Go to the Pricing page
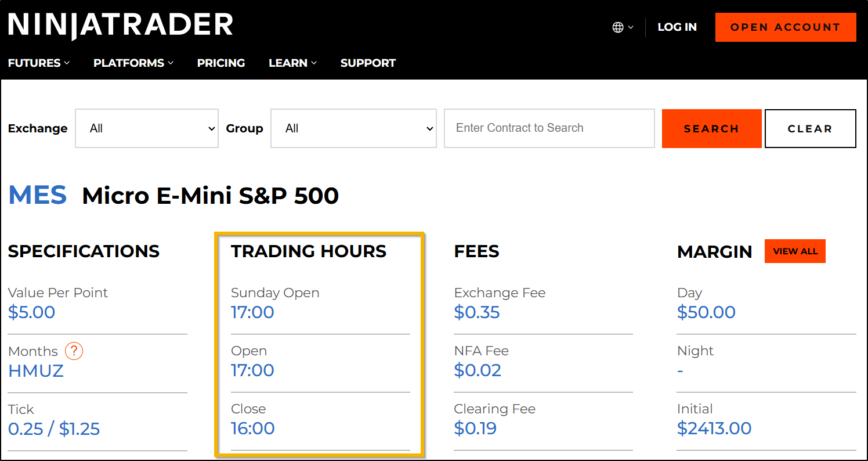Image resolution: width=868 pixels, height=461 pixels. coord(220,63)
